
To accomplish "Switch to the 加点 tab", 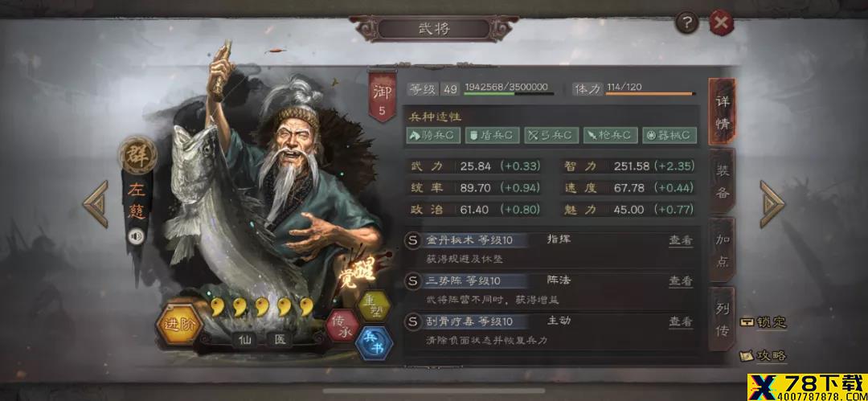I will pos(722,251).
